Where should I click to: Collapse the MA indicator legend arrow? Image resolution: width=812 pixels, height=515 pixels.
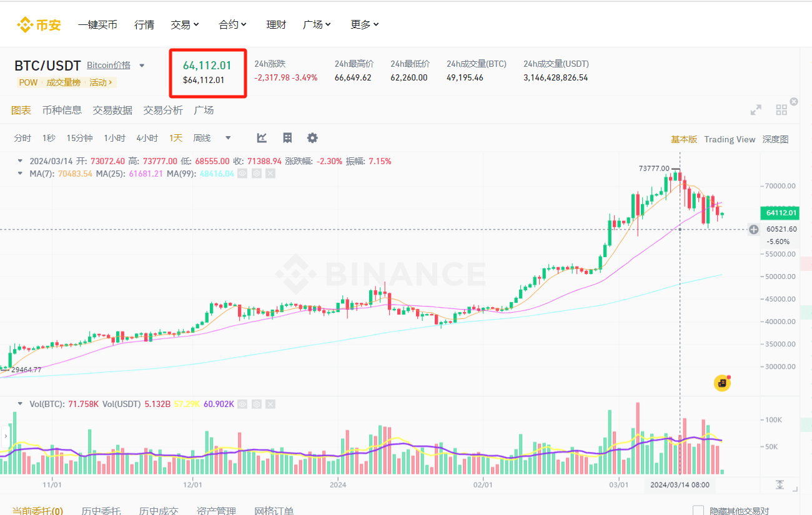point(21,174)
